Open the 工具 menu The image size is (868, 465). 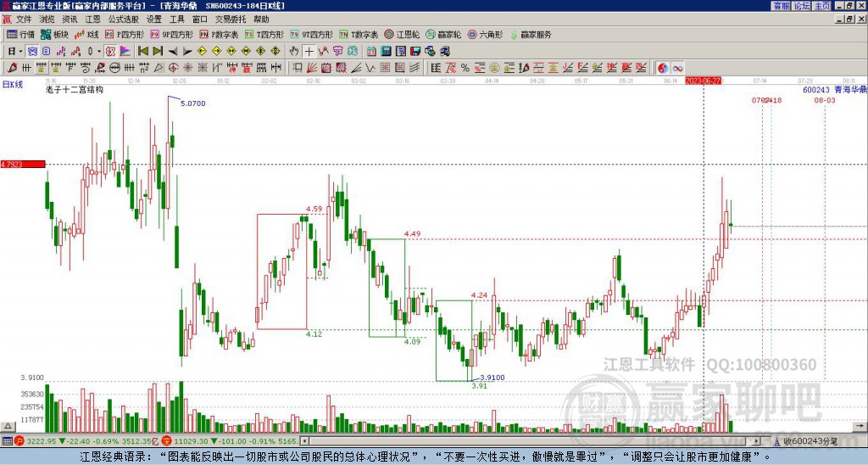177,20
